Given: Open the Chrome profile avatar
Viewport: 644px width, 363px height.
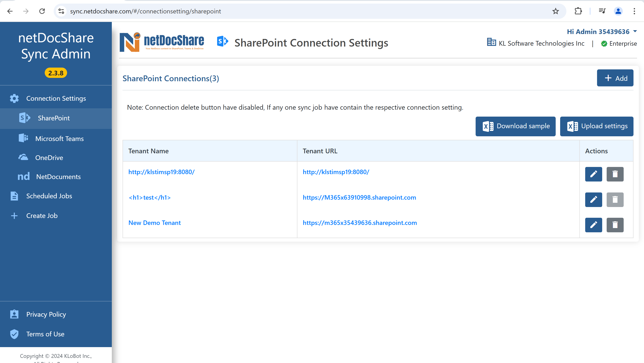Looking at the screenshot, I should 618,11.
